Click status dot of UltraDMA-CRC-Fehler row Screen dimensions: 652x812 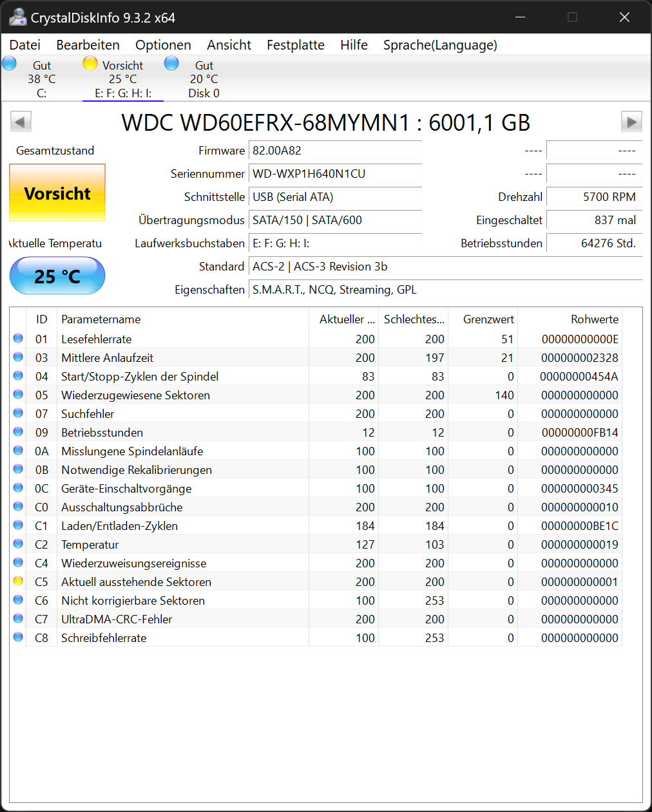pyautogui.click(x=18, y=618)
